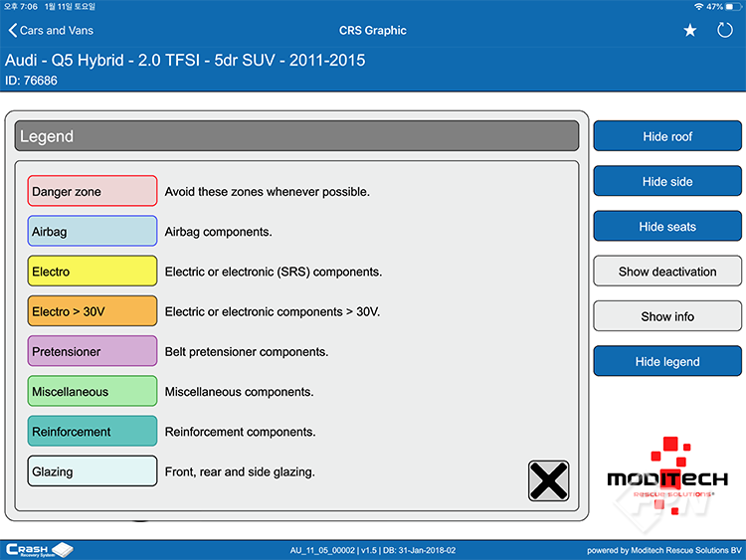The height and width of the screenshot is (560, 746).
Task: Go back to Cars and Vans
Action: point(51,31)
